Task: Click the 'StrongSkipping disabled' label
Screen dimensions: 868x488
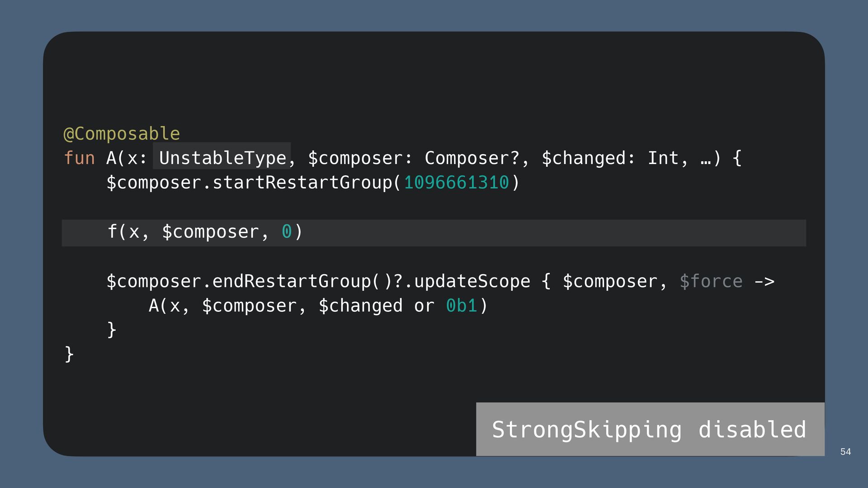Action: [x=649, y=429]
